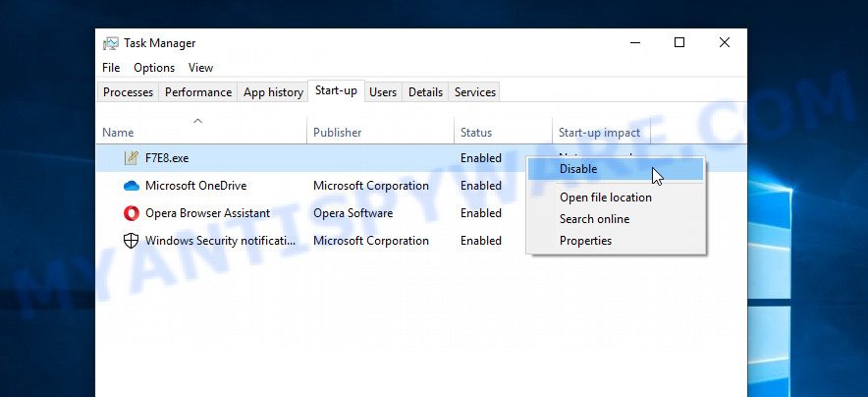This screenshot has height=397, width=868.
Task: Select the Microsoft OneDrive entry
Action: point(195,186)
